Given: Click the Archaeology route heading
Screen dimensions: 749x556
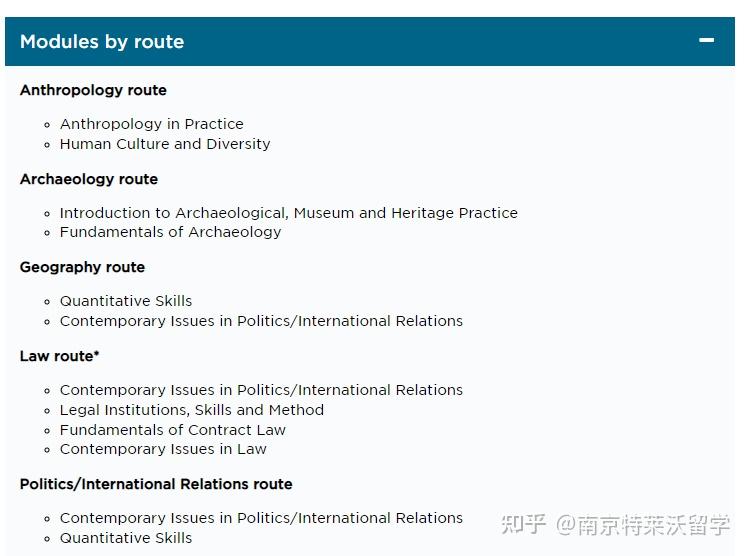Looking at the screenshot, I should [89, 179].
